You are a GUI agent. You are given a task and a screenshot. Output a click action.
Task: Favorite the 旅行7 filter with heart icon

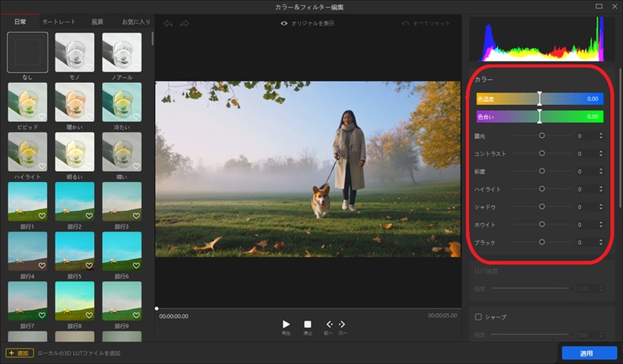click(42, 315)
